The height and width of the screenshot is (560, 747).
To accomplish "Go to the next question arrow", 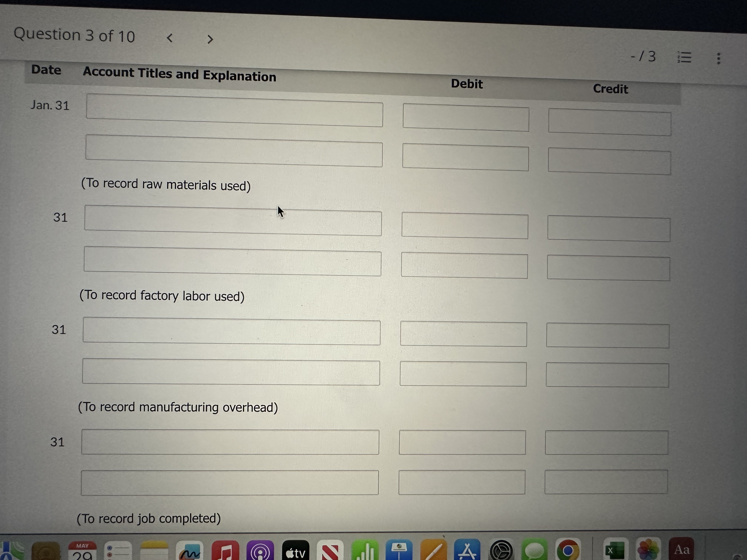I will (210, 39).
